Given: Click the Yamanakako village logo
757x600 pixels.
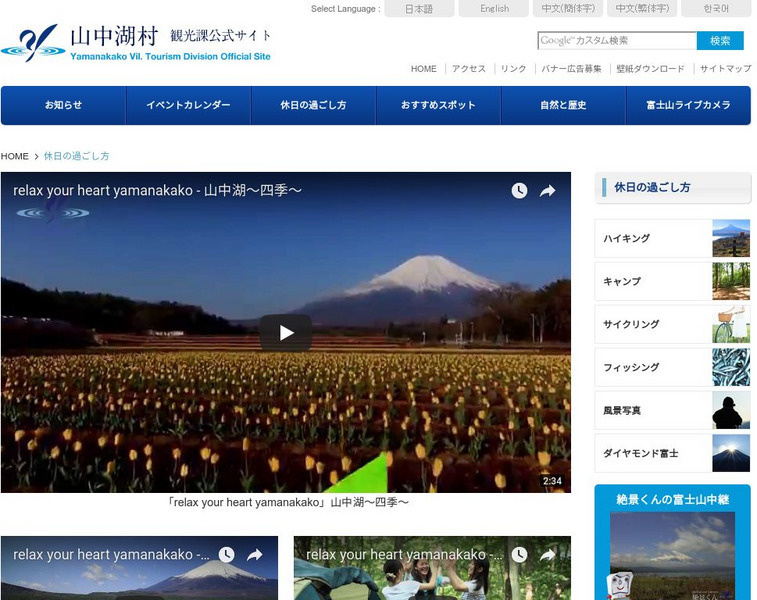Looking at the screenshot, I should pos(136,43).
